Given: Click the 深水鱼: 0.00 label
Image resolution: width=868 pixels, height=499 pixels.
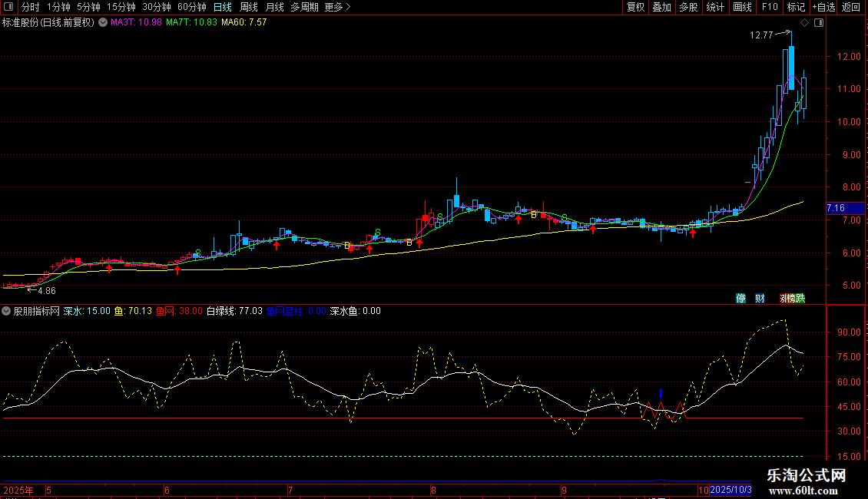Looking at the screenshot, I should (356, 312).
